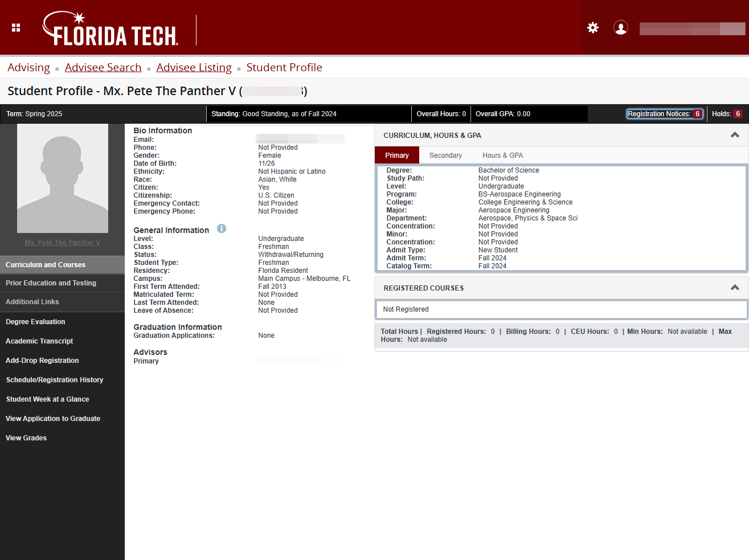This screenshot has width=749, height=560.
Task: Open the Advisee Listing breadcrumb link
Action: [x=194, y=67]
